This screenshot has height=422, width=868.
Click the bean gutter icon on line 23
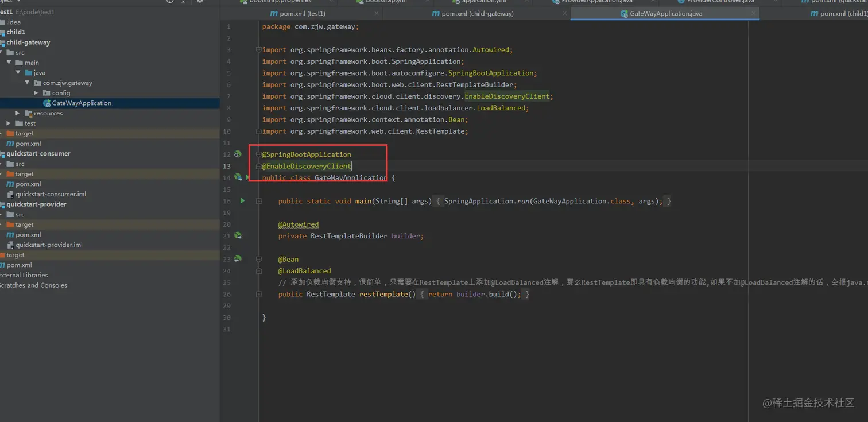[238, 259]
